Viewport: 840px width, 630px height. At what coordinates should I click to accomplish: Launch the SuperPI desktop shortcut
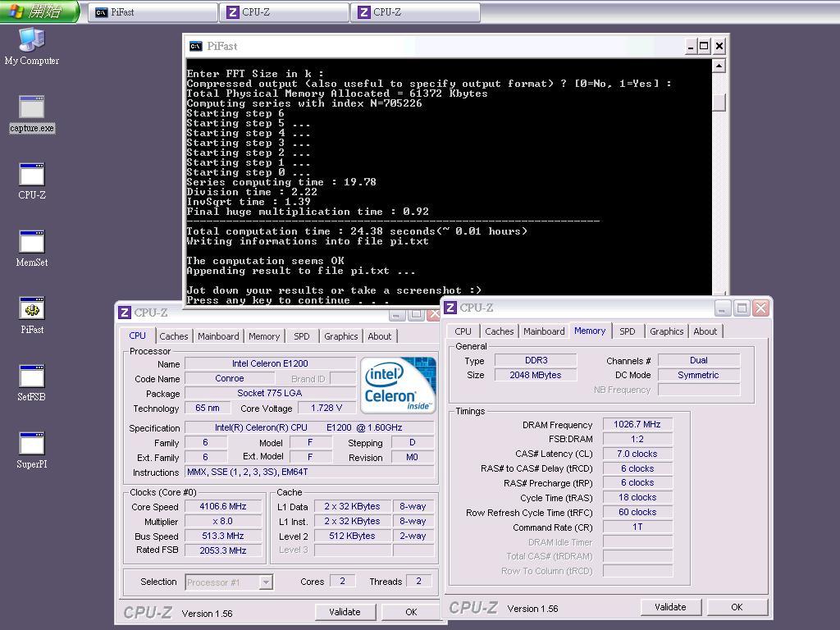point(32,450)
